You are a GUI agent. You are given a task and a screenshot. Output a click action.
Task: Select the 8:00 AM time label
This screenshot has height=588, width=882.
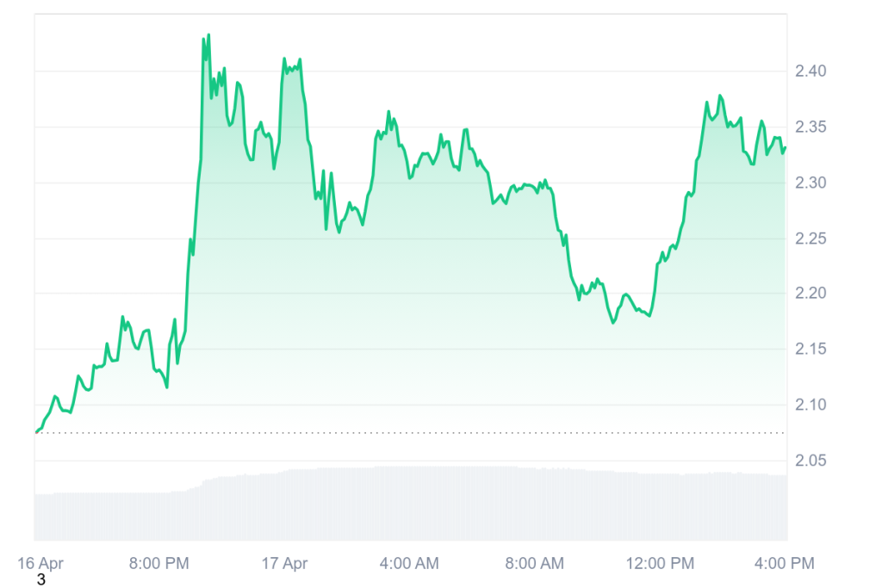click(x=535, y=564)
